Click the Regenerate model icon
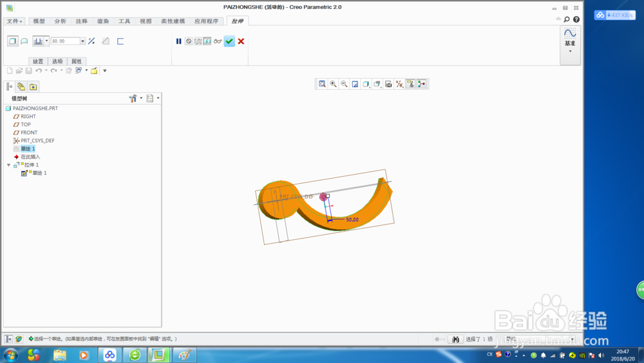The image size is (644, 363). point(69,71)
